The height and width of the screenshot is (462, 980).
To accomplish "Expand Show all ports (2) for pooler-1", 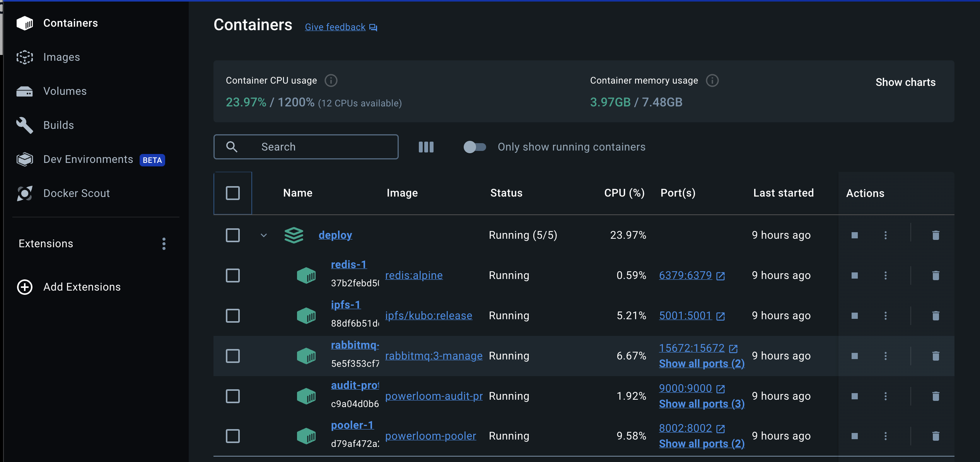I will 702,444.
